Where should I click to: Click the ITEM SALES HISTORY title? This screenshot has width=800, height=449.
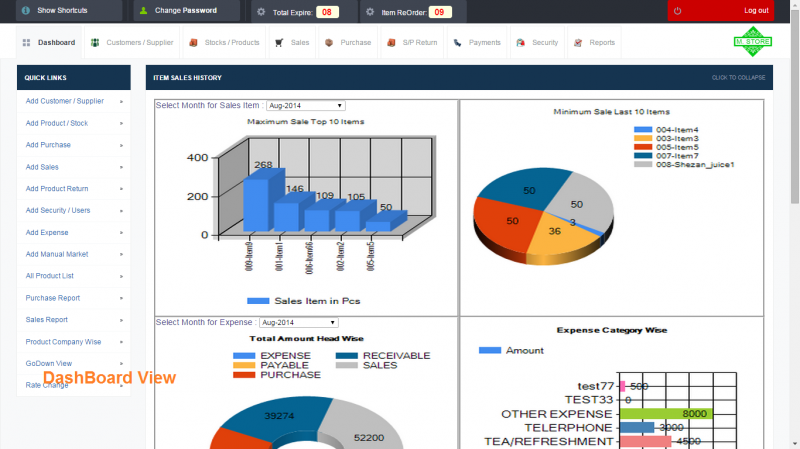pyautogui.click(x=187, y=78)
